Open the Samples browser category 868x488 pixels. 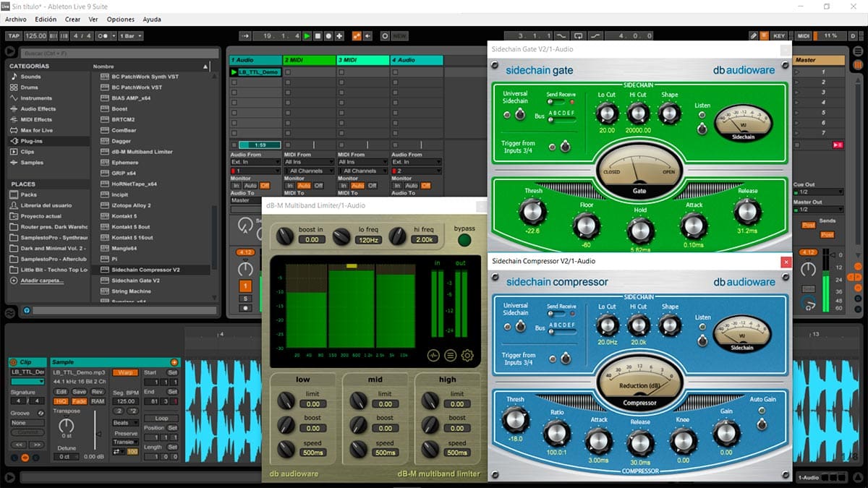pos(31,163)
